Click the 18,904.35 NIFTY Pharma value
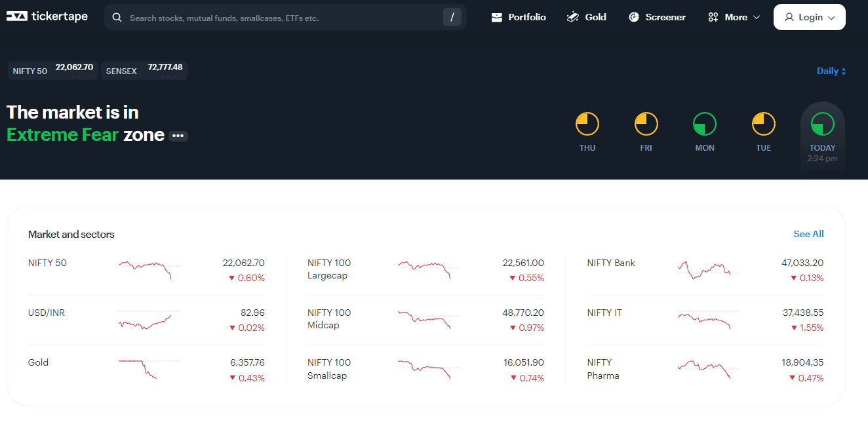 pos(803,362)
